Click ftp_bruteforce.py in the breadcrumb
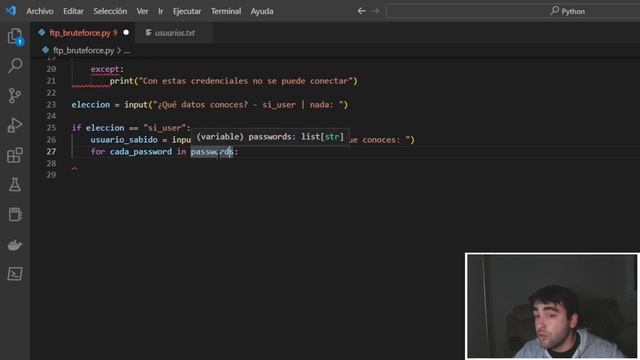 [x=83, y=51]
